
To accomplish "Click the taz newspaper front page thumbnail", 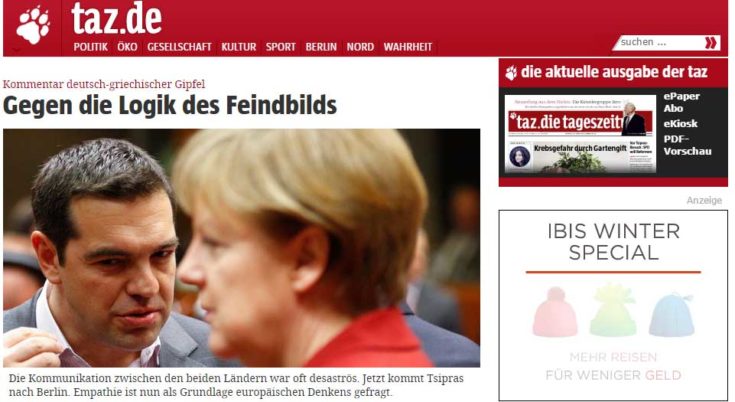I will point(580,134).
